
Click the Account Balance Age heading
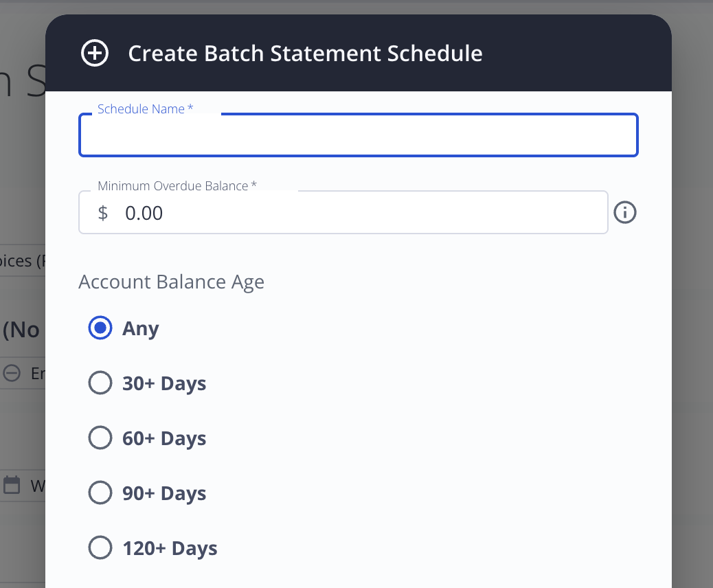click(x=172, y=282)
